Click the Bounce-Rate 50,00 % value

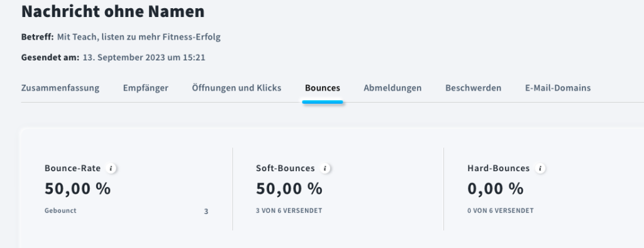tap(77, 189)
